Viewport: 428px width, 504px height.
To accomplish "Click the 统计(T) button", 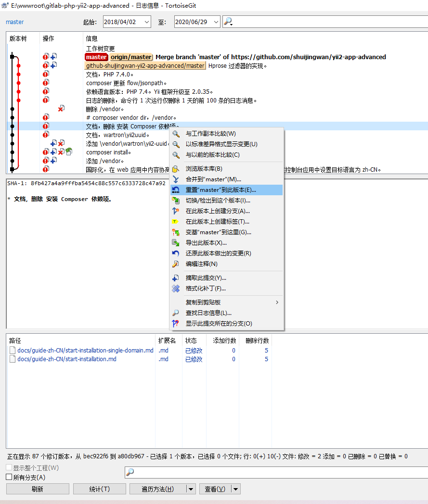I will click(x=100, y=489).
